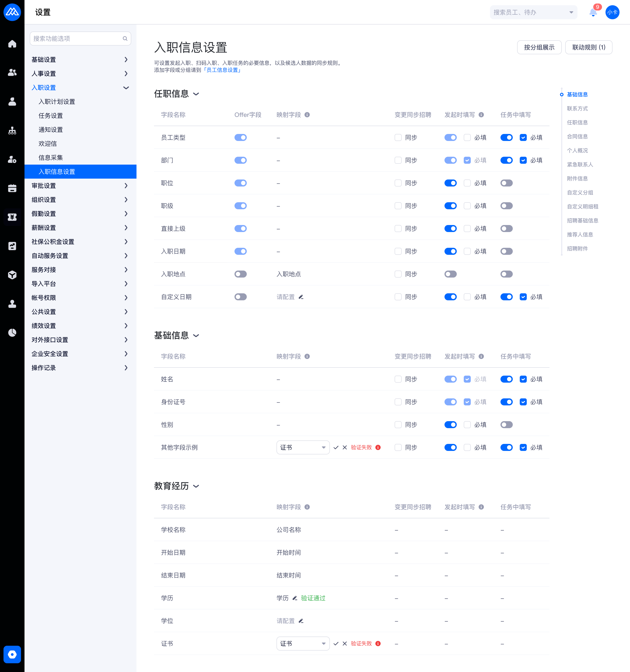Open the settings gear icon at bottom

(12, 654)
